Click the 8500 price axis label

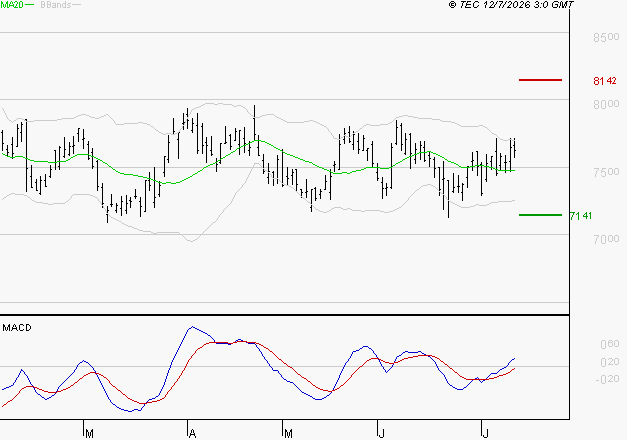click(x=606, y=37)
